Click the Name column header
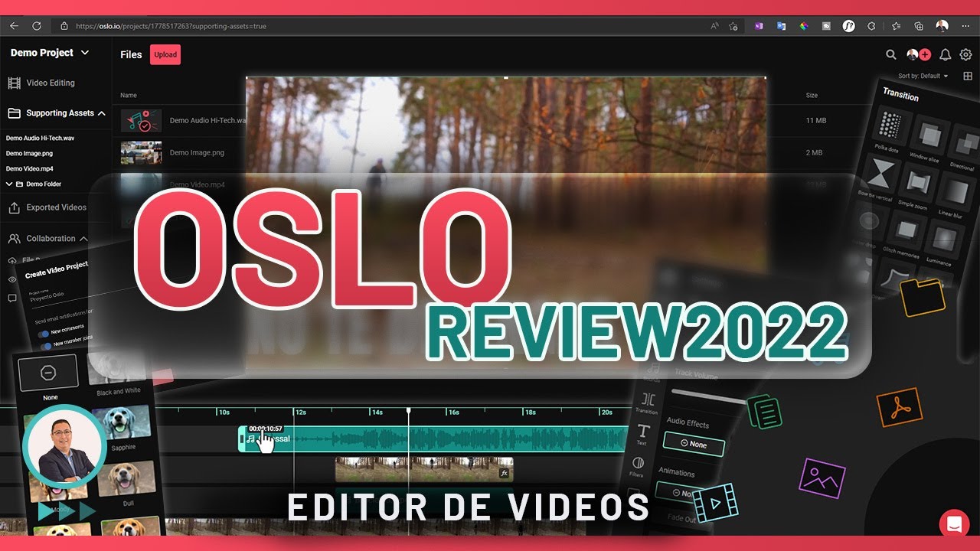The image size is (980, 551). 129,96
